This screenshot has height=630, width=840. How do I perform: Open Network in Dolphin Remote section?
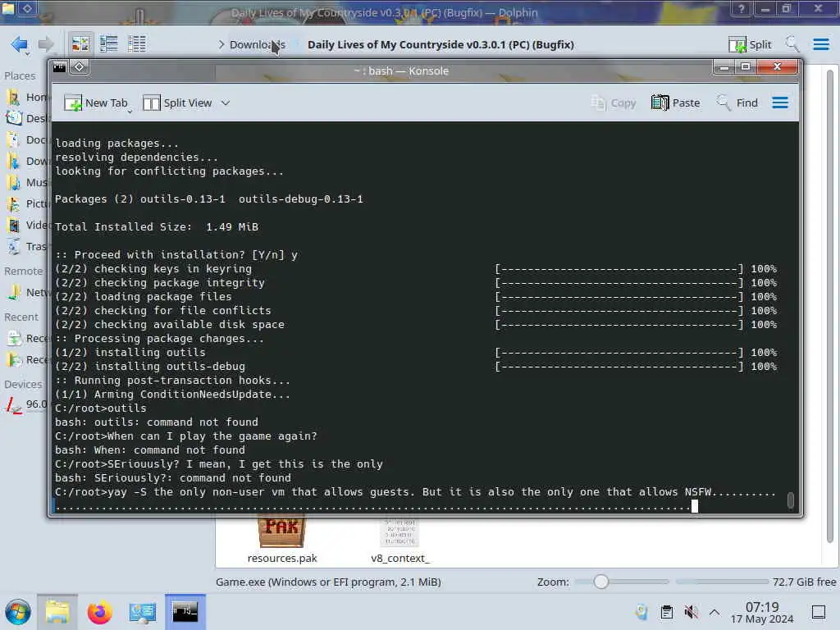[27, 293]
